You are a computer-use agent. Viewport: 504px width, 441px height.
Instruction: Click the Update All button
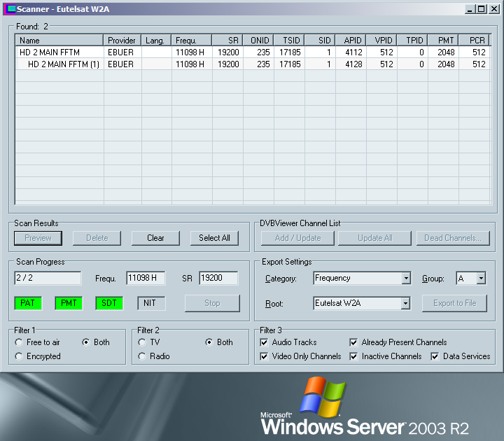(374, 238)
